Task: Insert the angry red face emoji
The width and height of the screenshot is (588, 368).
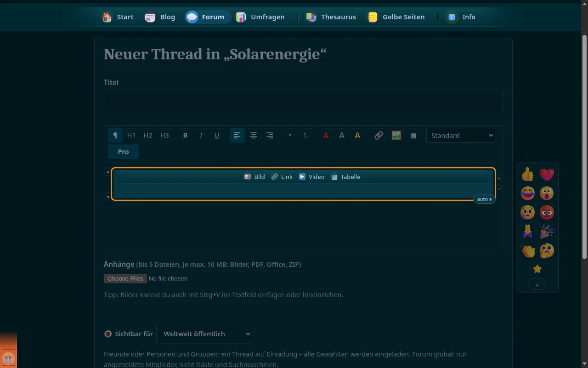Action: (547, 212)
